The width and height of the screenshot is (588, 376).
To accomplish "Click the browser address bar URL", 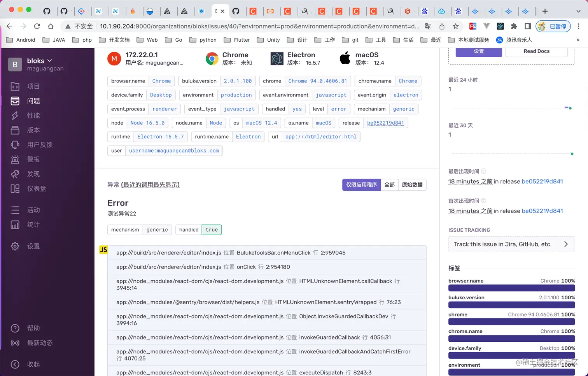I will pos(259,26).
